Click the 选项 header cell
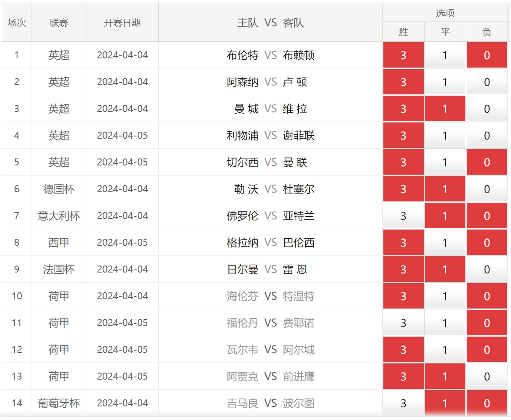Viewport: 511px width, 420px height. point(445,13)
